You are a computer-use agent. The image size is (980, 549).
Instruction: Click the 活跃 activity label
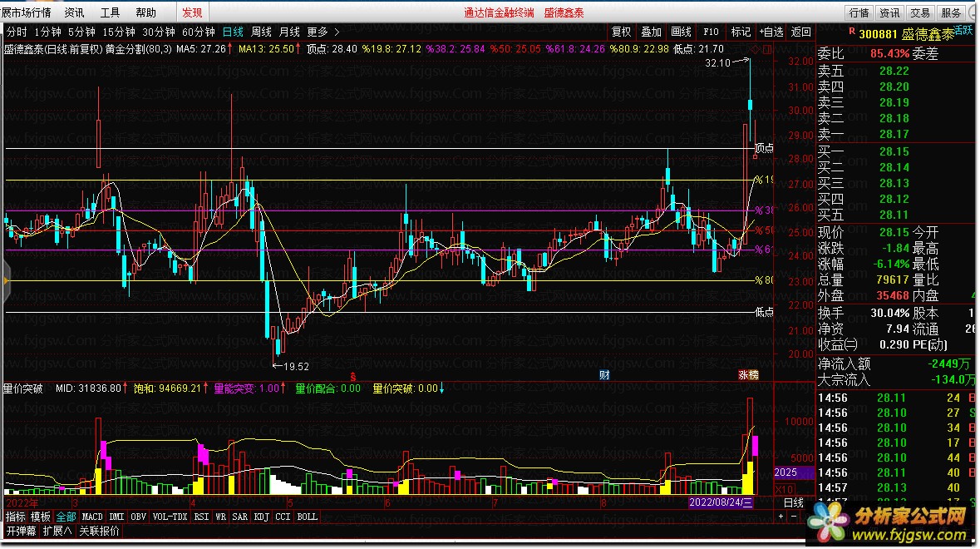click(963, 30)
